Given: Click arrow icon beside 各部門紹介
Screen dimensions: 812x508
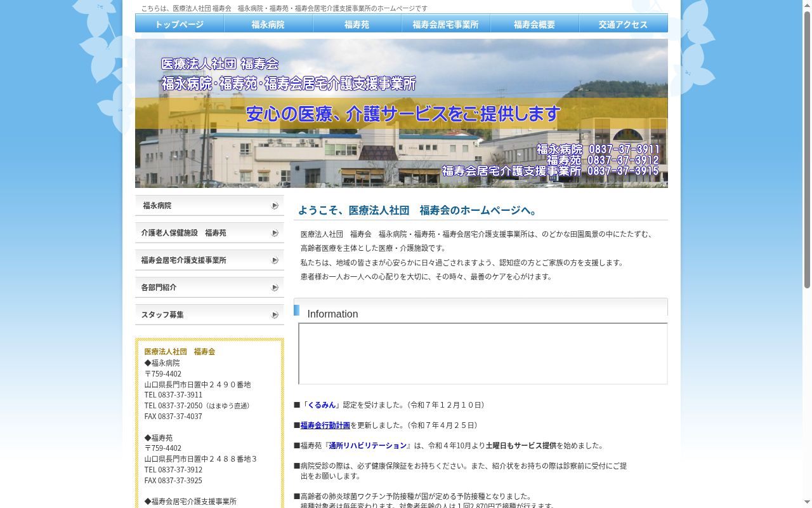Looking at the screenshot, I should click(x=275, y=288).
